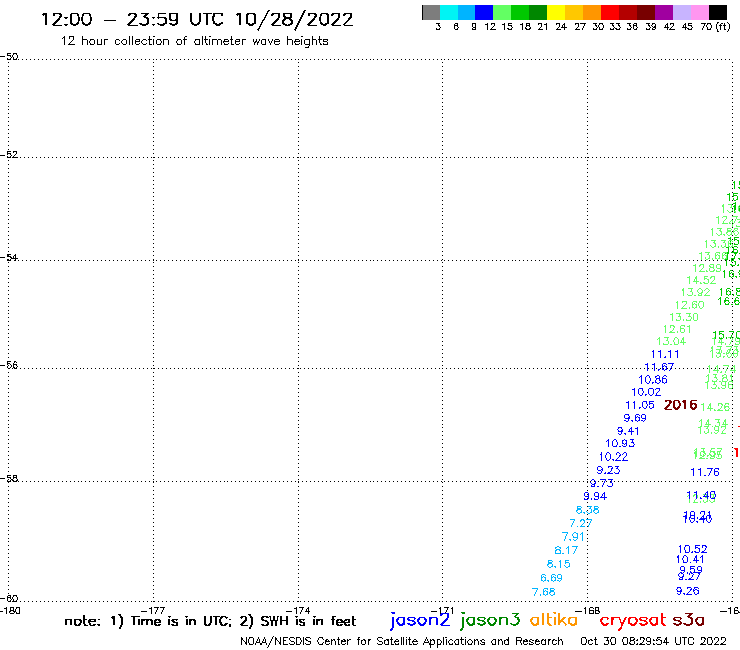
Task: Pick the pink swatch in the legend
Action: coord(700,13)
